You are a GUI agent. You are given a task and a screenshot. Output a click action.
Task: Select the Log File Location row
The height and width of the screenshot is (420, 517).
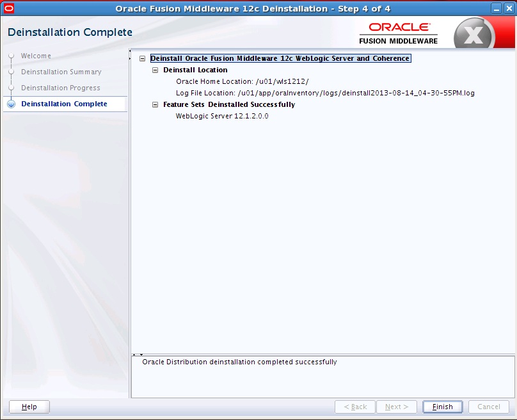325,93
